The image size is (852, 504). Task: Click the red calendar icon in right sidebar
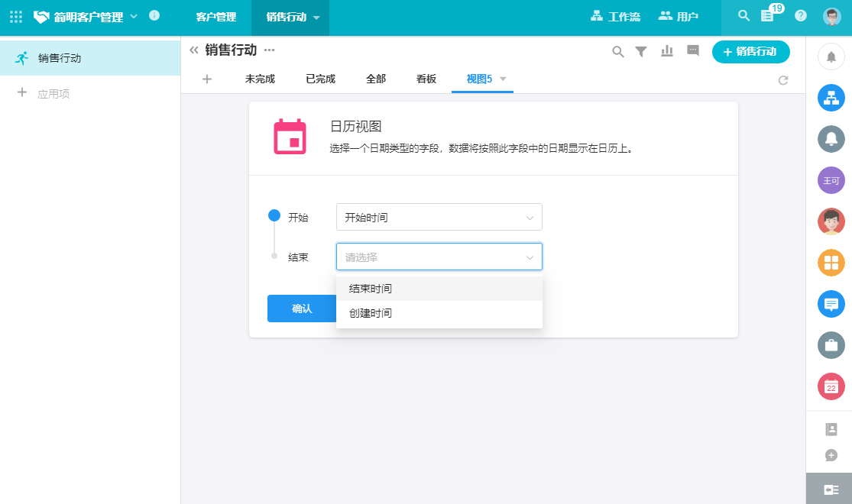tap(831, 386)
